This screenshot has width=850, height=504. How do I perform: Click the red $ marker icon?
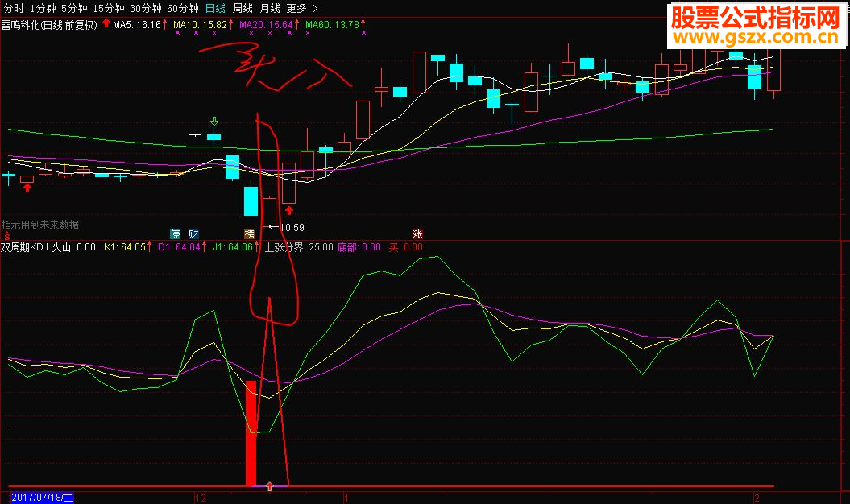(7, 236)
